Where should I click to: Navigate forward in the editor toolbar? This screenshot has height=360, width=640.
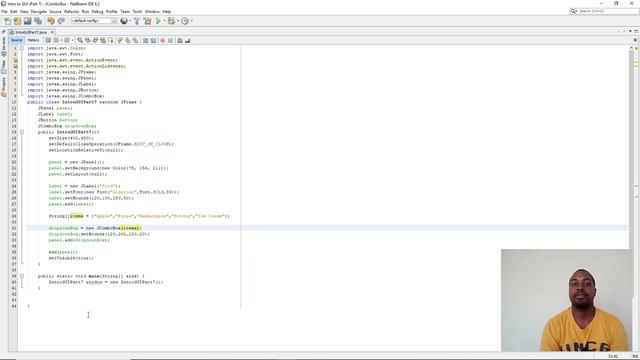coord(67,40)
